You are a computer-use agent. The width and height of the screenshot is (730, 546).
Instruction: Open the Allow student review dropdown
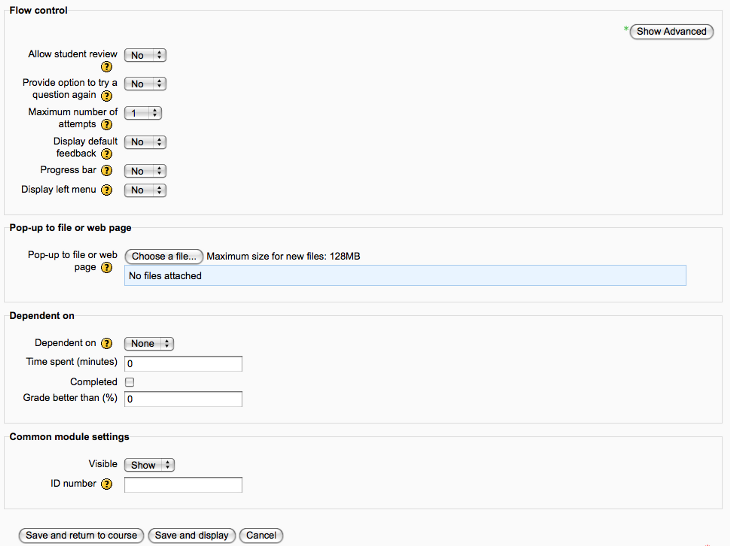(145, 55)
